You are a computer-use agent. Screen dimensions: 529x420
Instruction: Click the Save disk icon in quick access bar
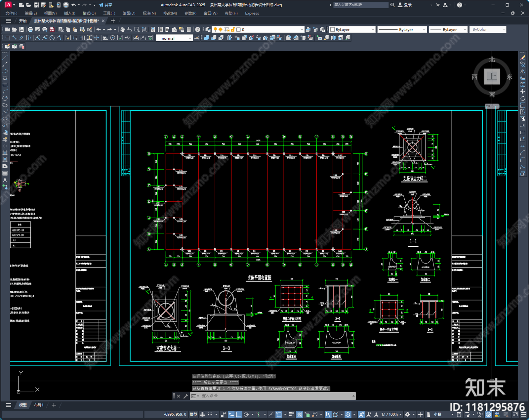pyautogui.click(x=36, y=5)
